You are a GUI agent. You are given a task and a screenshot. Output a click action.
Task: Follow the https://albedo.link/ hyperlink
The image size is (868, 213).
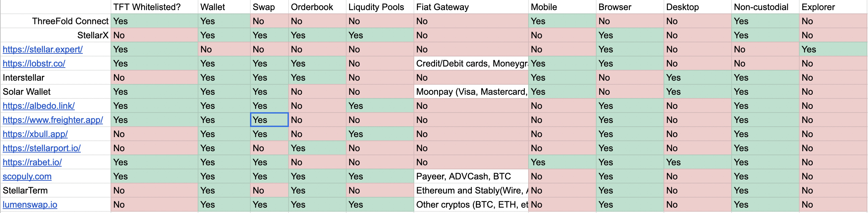[x=39, y=105]
